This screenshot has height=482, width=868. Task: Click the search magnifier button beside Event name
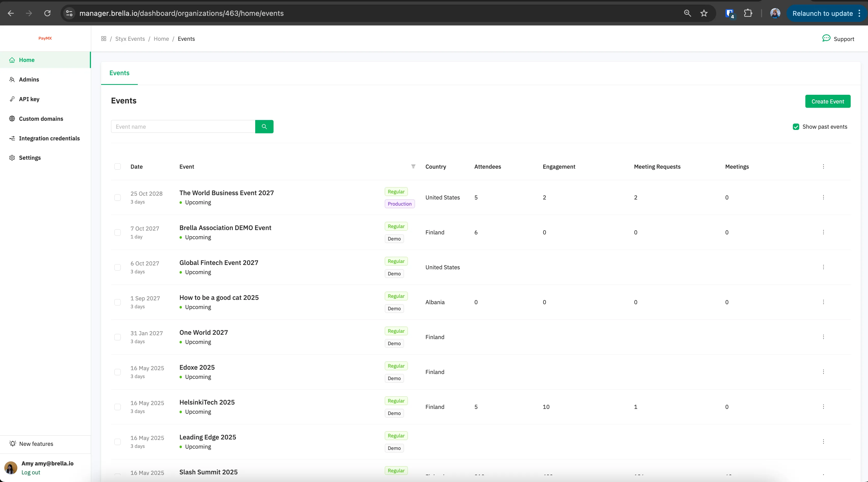tap(264, 127)
